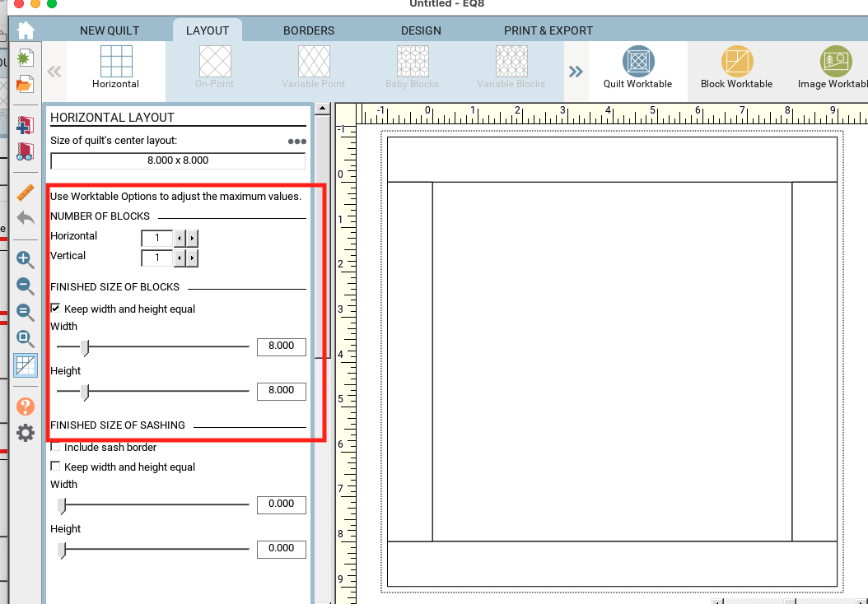Open the three-dot options for center layout size
This screenshot has width=868, height=604.
(x=297, y=142)
